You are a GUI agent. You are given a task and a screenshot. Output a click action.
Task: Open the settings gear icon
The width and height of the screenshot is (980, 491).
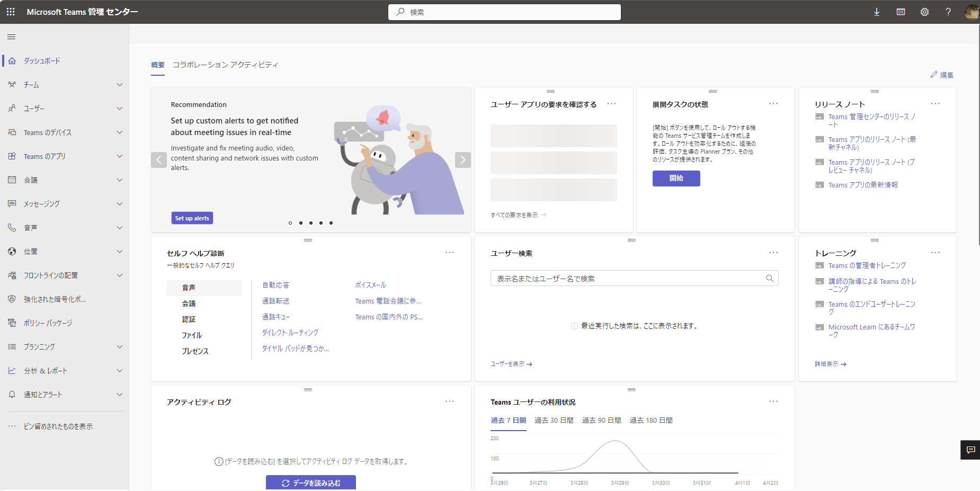pos(924,12)
